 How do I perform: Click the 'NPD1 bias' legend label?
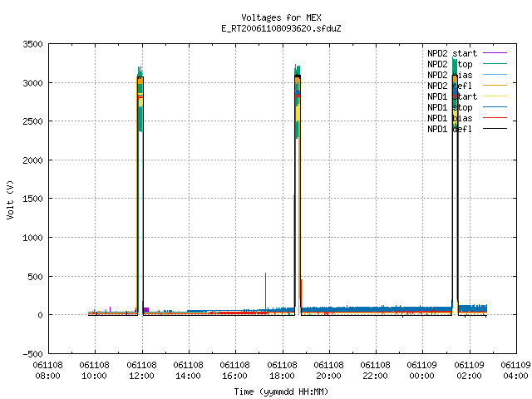pos(450,118)
